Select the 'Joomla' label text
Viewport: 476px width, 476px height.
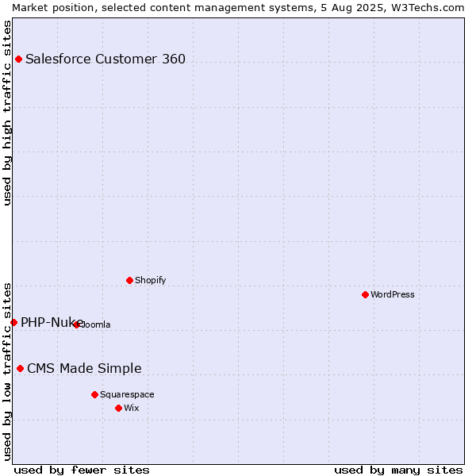pyautogui.click(x=94, y=324)
